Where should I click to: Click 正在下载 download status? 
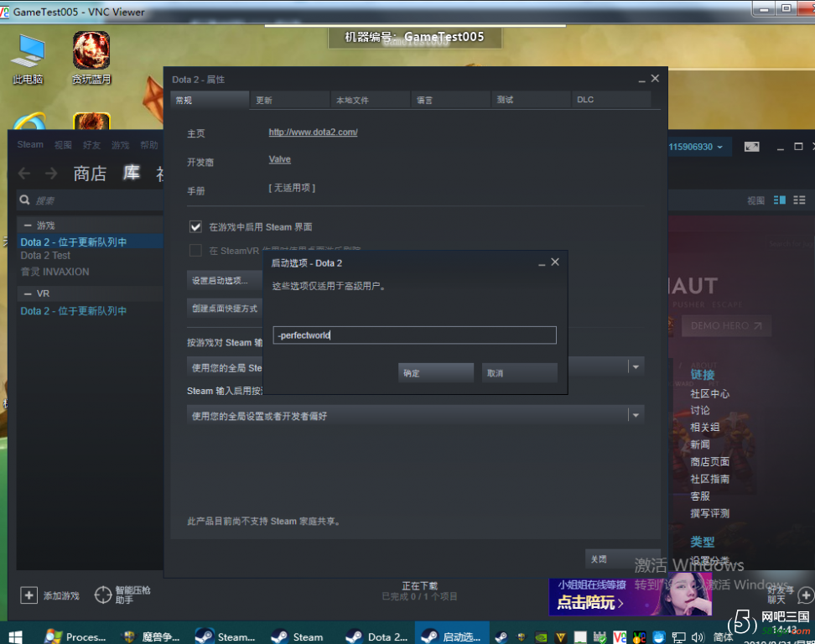(x=419, y=586)
